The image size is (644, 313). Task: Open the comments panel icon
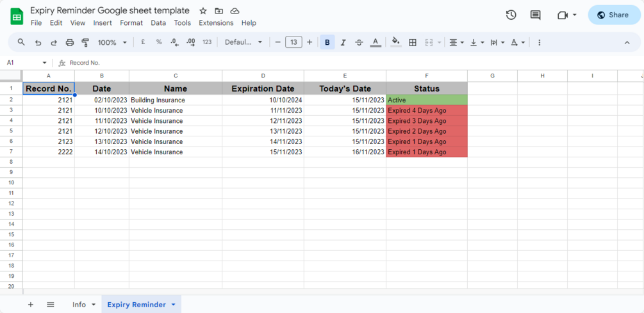[535, 15]
